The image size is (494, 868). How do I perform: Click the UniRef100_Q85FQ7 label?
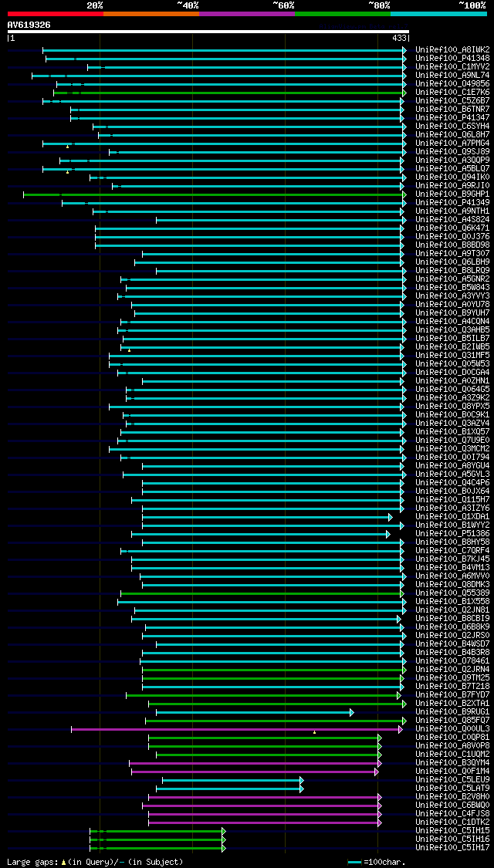coord(452,721)
